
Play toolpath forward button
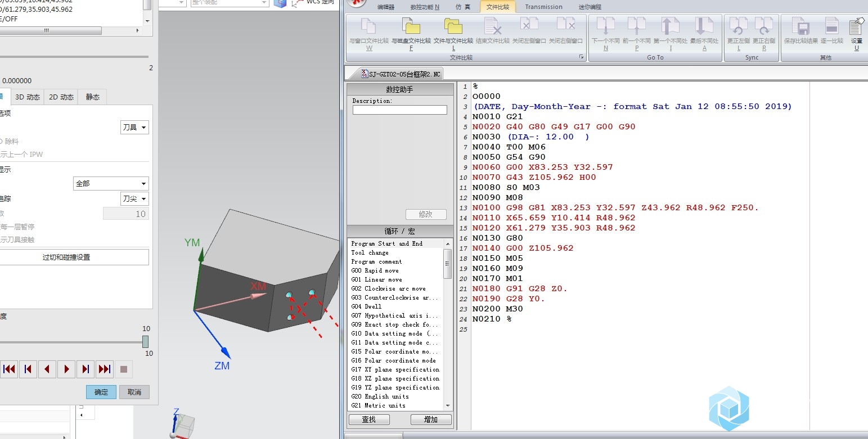(x=66, y=369)
